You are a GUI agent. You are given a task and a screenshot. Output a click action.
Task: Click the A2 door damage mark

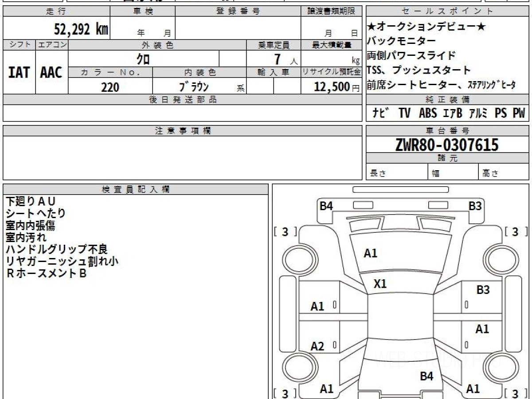[317, 347]
